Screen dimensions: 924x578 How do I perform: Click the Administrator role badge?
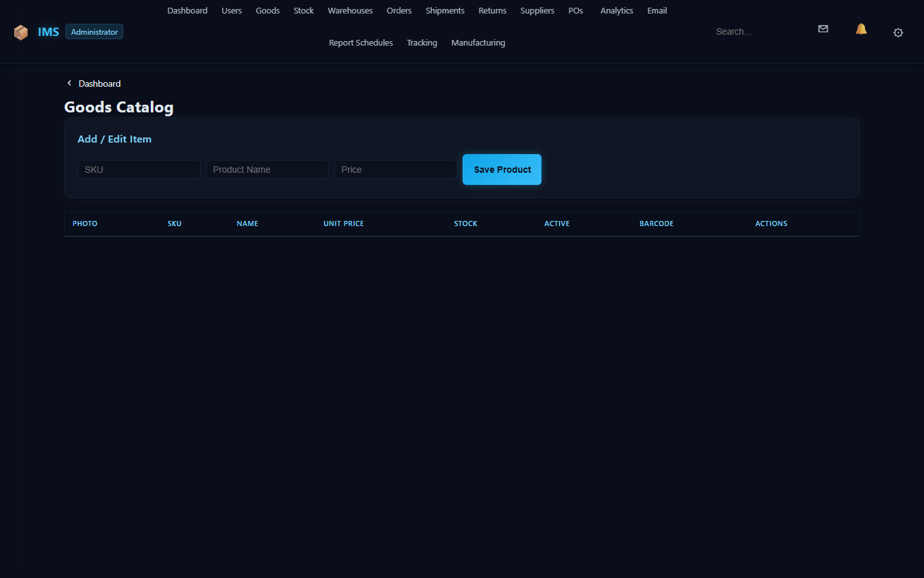tap(94, 32)
